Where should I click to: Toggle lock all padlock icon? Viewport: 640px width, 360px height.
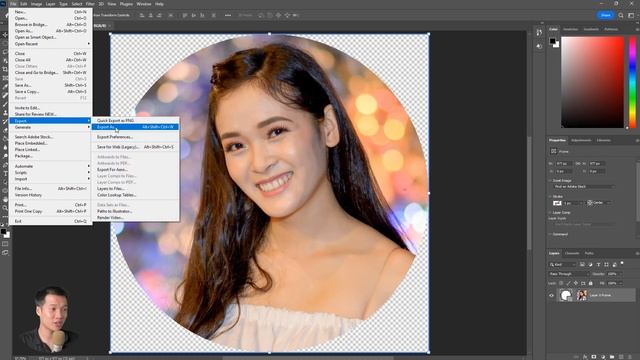591,283
